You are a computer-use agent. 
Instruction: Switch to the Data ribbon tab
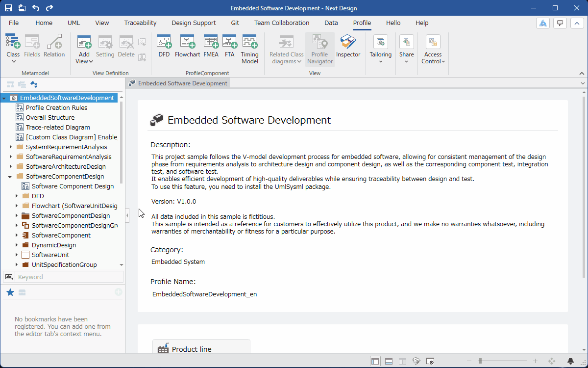pos(331,23)
